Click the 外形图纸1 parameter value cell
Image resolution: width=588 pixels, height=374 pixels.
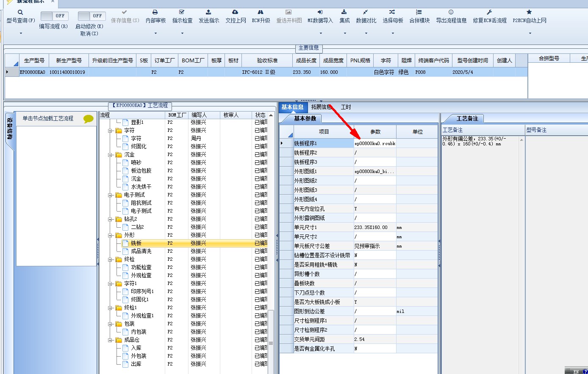coord(375,172)
